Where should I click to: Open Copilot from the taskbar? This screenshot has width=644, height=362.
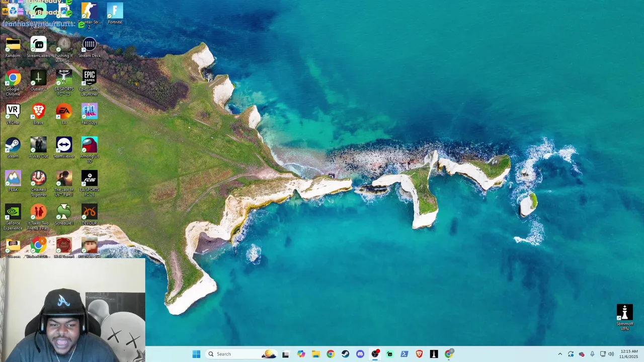coord(301,354)
